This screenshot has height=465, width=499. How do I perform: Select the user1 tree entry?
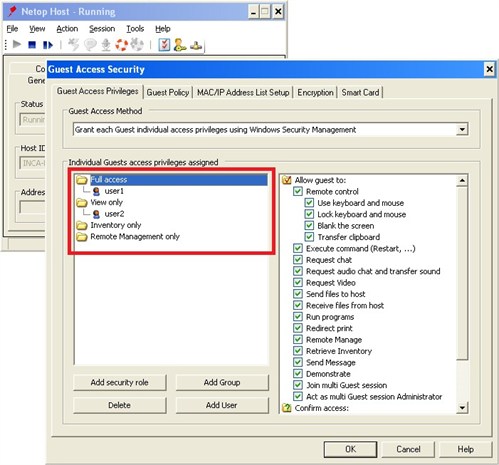114,191
